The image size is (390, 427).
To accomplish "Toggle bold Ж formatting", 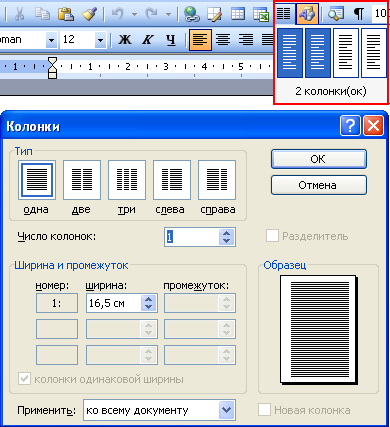I will click(x=125, y=40).
